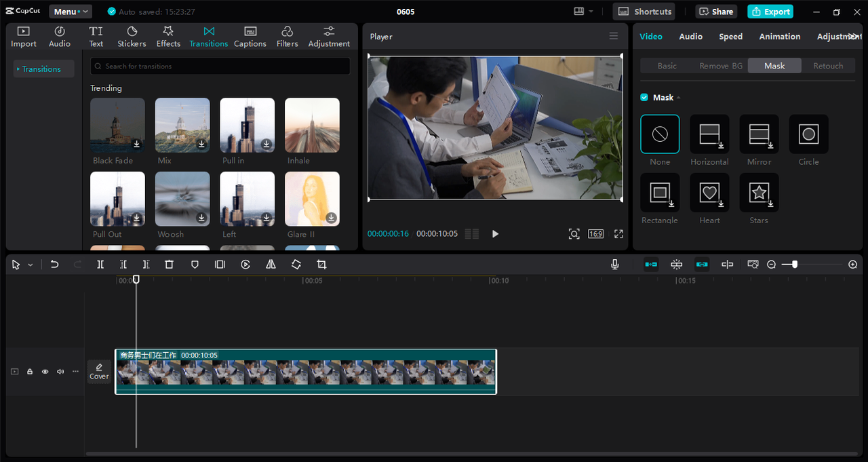Toggle the linkage icon in timeline toolbar
The image size is (868, 462).
pyautogui.click(x=702, y=265)
